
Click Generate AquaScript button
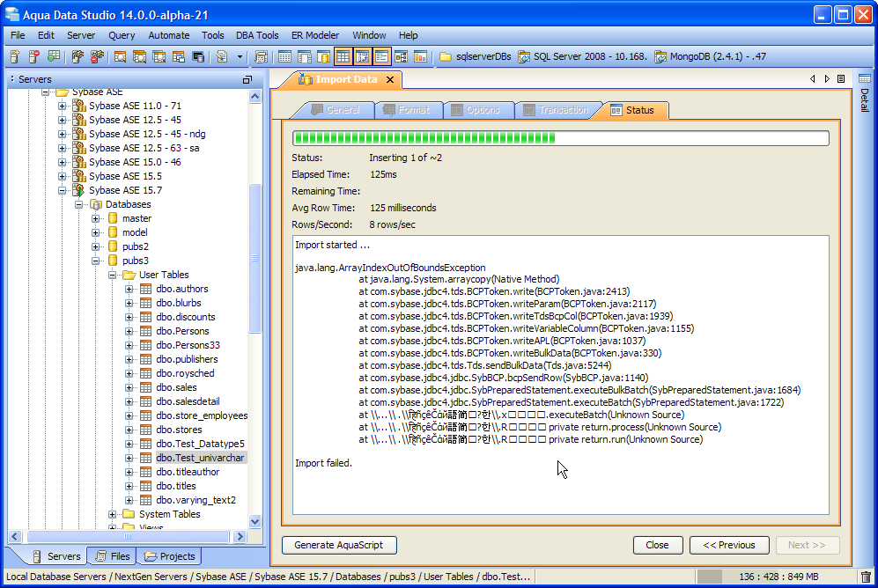(x=339, y=545)
